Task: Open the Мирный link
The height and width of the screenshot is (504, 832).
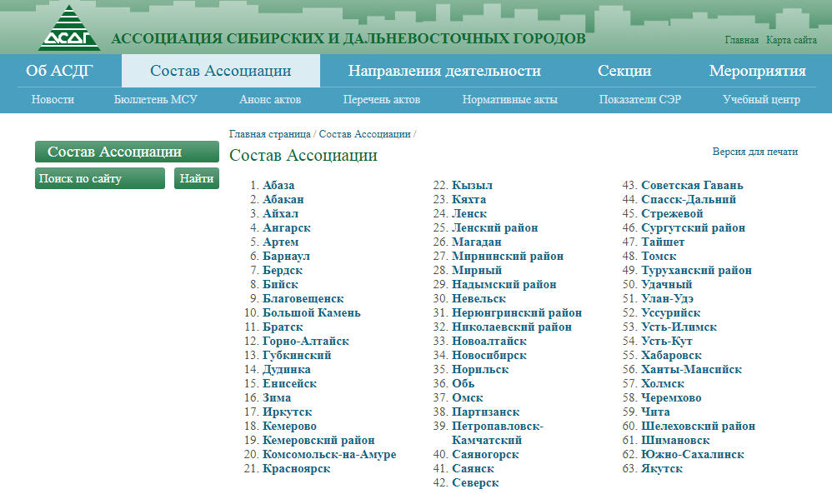Action: [477, 270]
